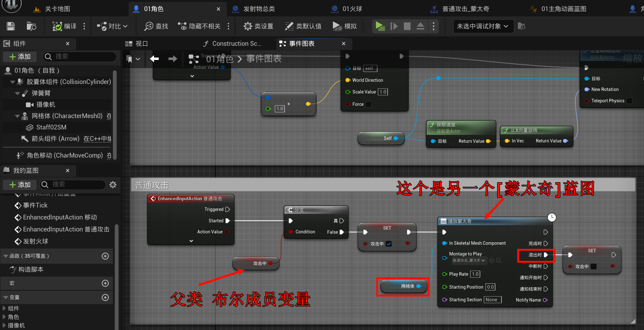
Task: Click Play Rate value field
Action: [x=475, y=274]
